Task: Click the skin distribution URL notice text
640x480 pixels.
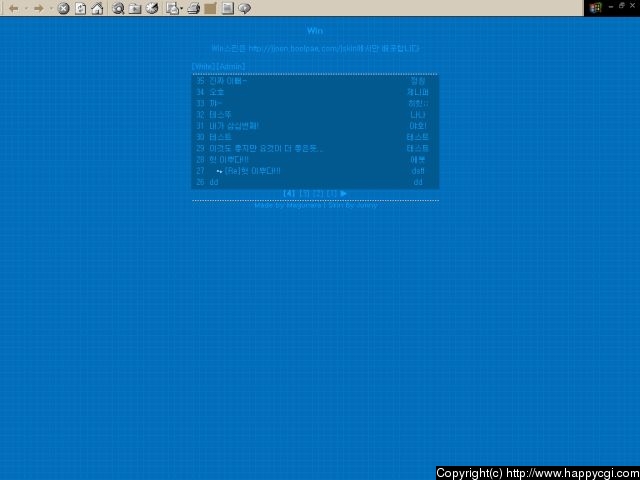Action: pyautogui.click(x=315, y=49)
